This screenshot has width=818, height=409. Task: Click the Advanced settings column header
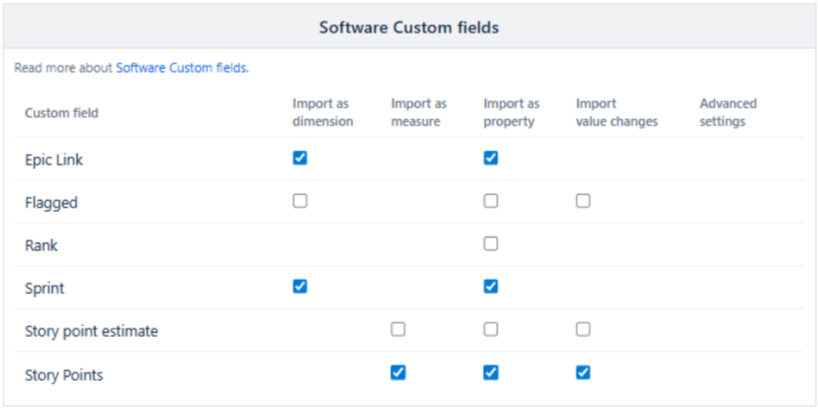coord(728,112)
